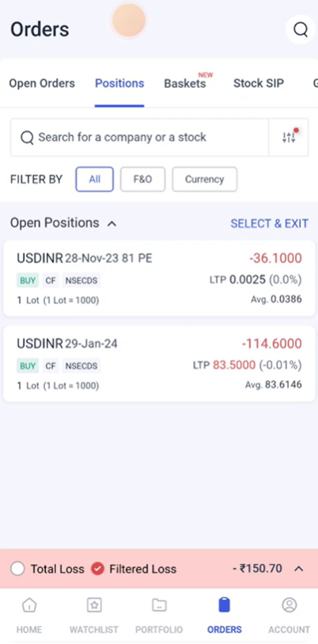Open the search magnifier icon at top
Image resolution: width=318 pixels, height=644 pixels.
[301, 29]
